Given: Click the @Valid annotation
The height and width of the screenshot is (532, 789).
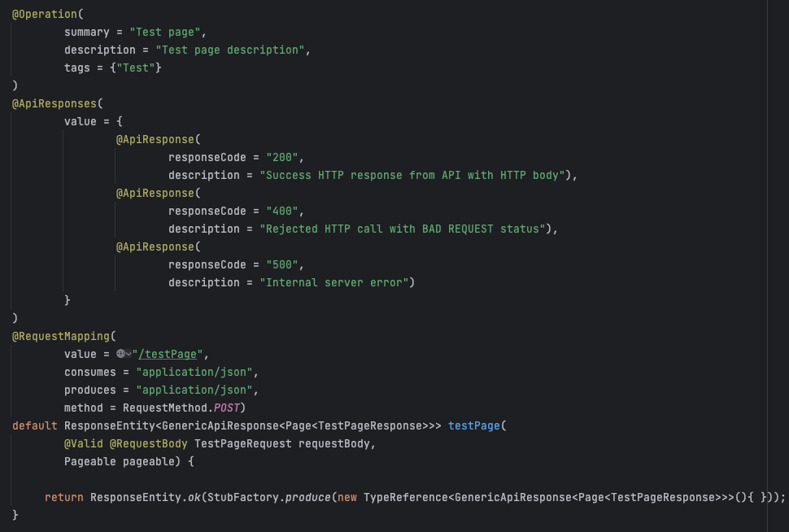Looking at the screenshot, I should [84, 443].
